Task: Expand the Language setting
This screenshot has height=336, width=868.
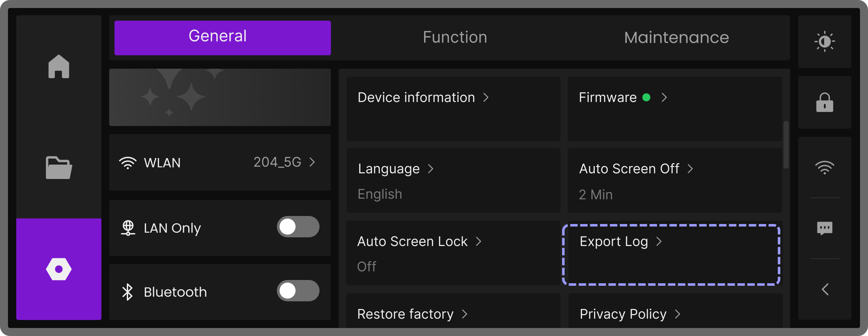Action: (x=453, y=180)
